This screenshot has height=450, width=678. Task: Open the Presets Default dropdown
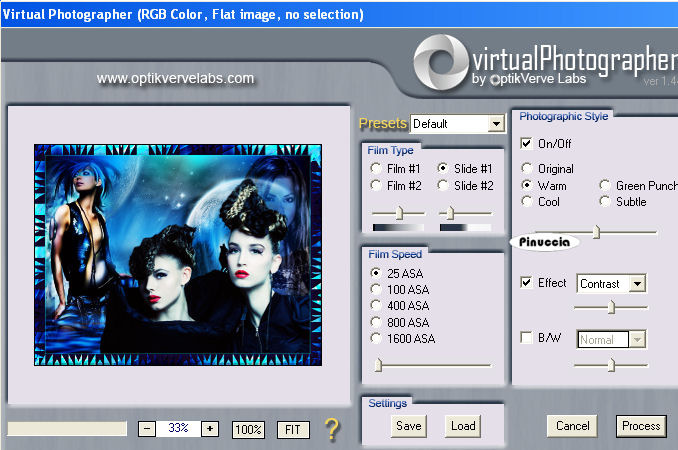(496, 124)
